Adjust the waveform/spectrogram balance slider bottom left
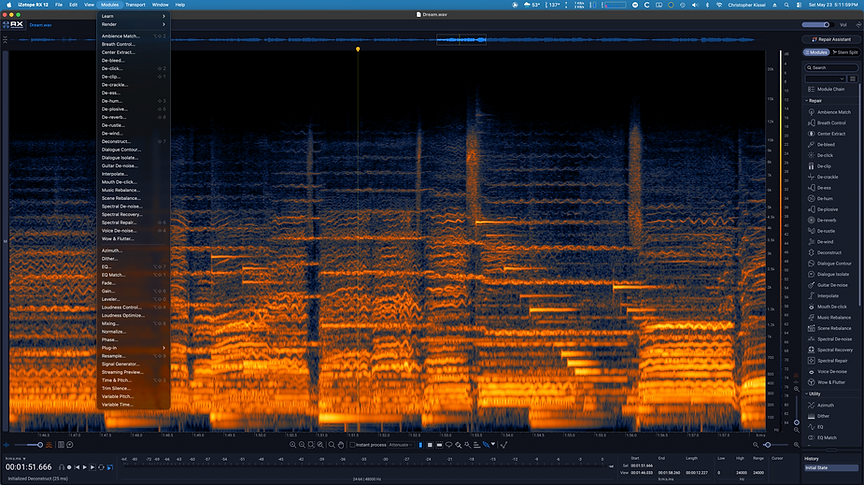 tap(28, 445)
